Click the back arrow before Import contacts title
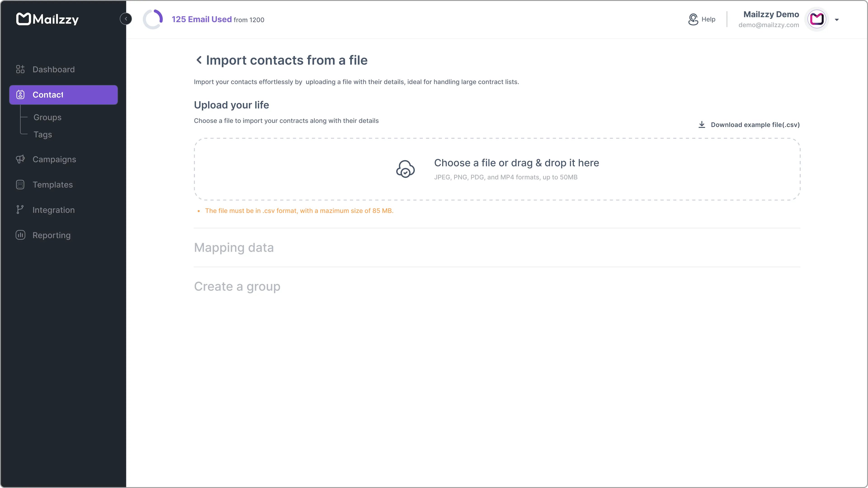This screenshot has width=868, height=488. (x=199, y=60)
